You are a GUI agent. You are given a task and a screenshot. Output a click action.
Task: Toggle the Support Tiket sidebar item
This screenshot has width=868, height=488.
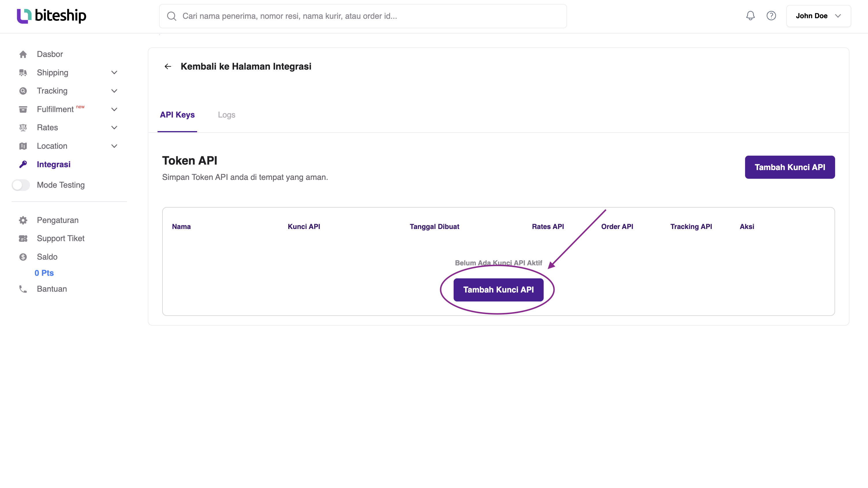tap(60, 239)
